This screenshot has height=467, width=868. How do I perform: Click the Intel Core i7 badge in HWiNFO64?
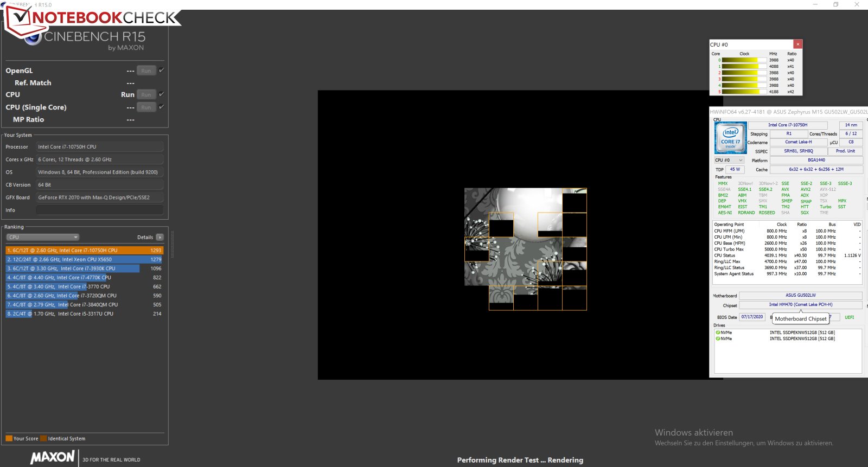coord(730,138)
